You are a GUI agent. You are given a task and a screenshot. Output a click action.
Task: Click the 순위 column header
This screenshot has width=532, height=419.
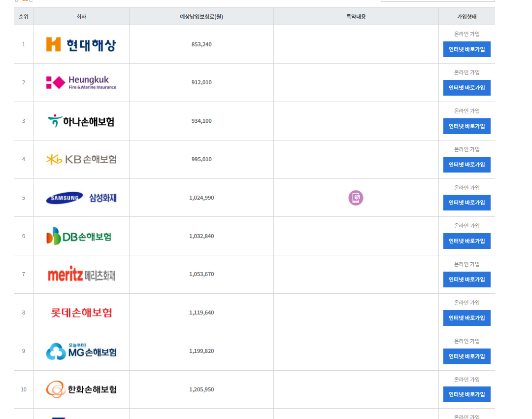point(24,17)
